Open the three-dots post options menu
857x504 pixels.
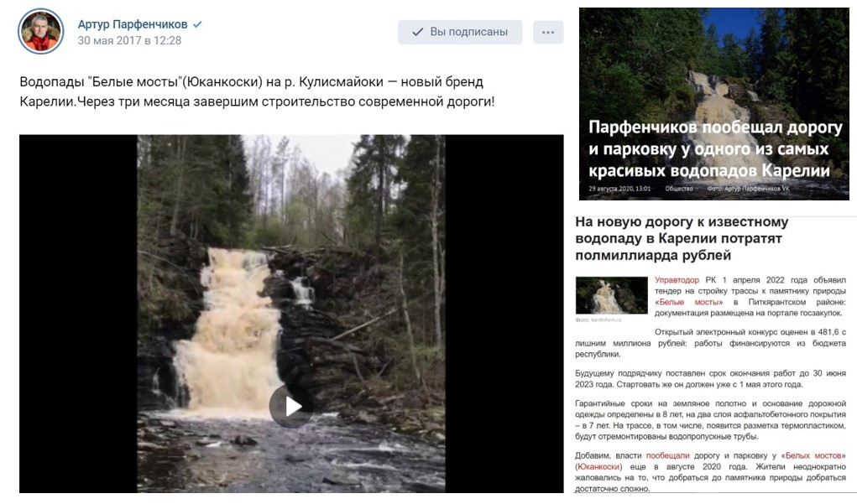(548, 32)
